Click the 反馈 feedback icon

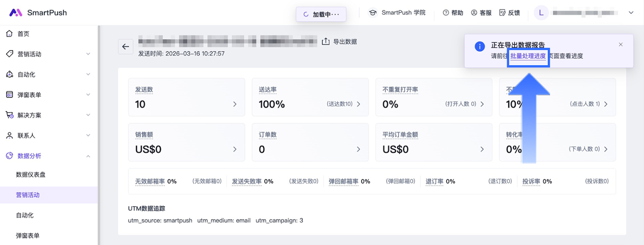pyautogui.click(x=502, y=13)
